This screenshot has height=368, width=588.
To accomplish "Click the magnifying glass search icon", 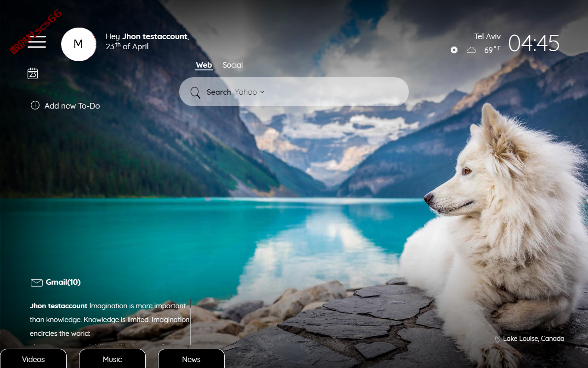I will coord(195,92).
